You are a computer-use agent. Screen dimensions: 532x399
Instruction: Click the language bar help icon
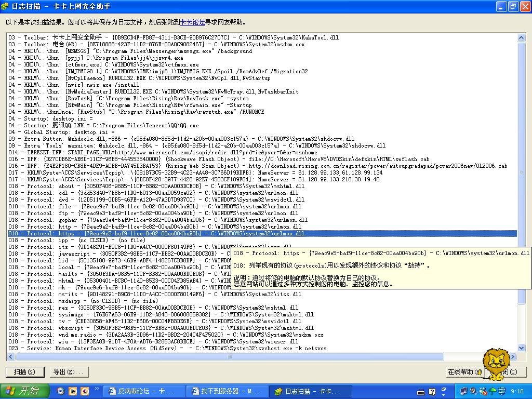[432, 392]
